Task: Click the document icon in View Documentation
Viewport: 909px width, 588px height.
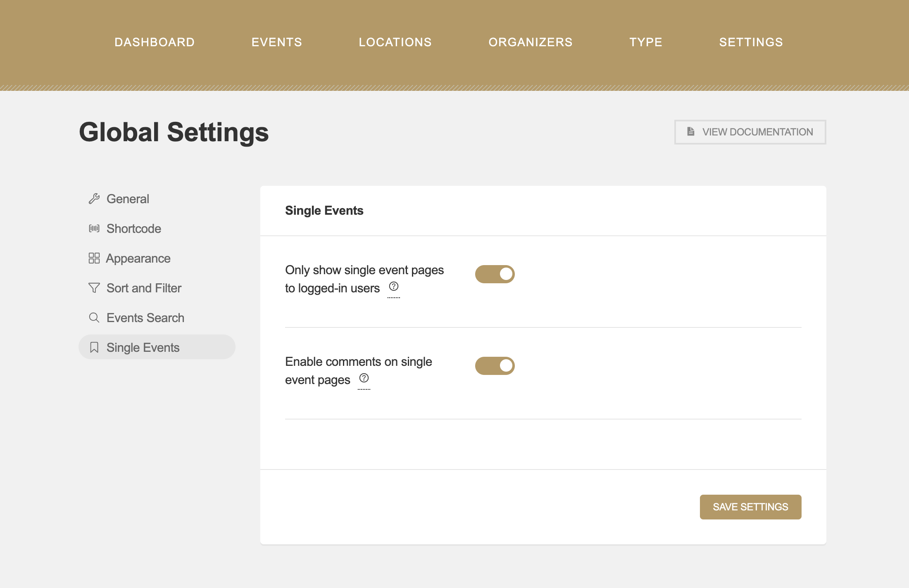Action: tap(691, 132)
